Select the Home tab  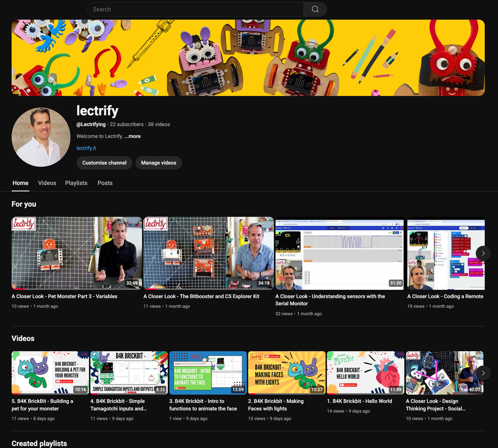pos(20,183)
